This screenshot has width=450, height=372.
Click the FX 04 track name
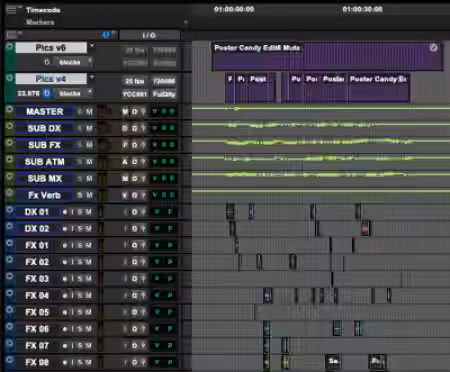[37, 296]
